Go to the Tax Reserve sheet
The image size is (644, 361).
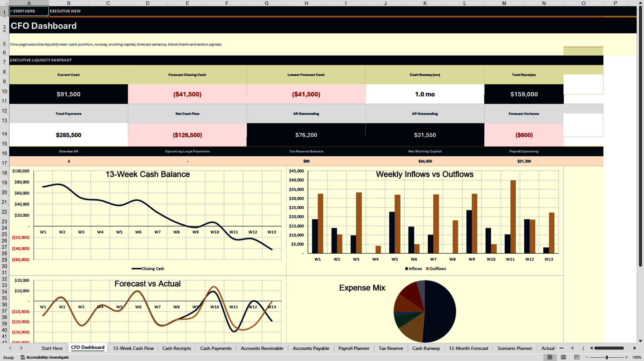(391, 348)
